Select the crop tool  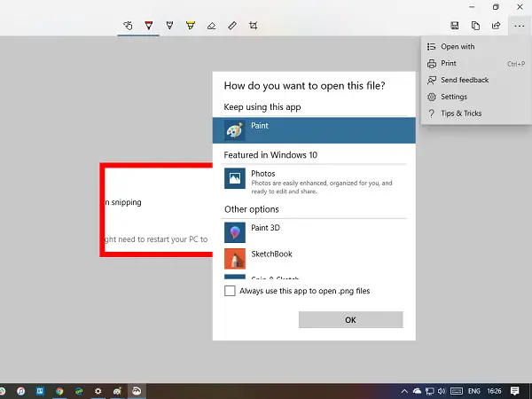point(253,26)
